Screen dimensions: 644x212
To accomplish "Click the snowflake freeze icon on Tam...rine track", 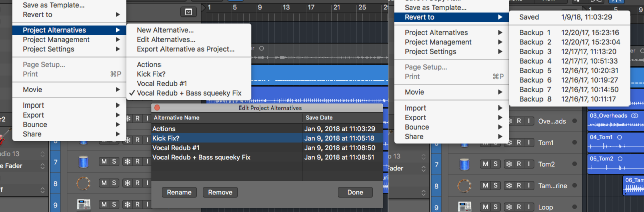I will [x=510, y=185].
